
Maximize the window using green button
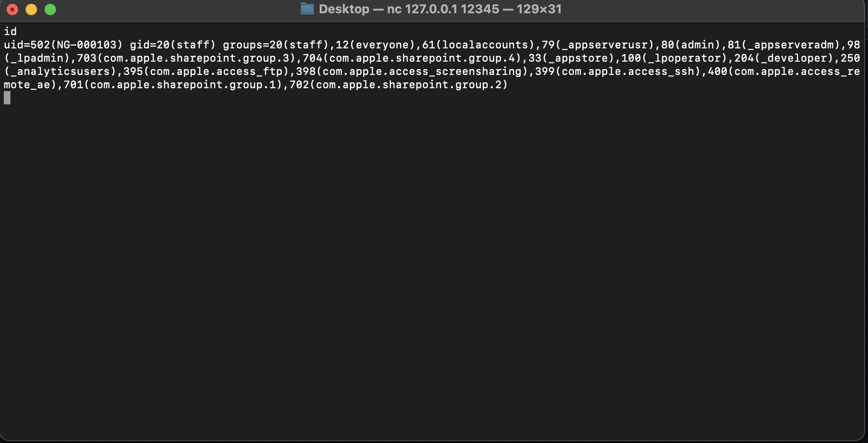pyautogui.click(x=50, y=9)
